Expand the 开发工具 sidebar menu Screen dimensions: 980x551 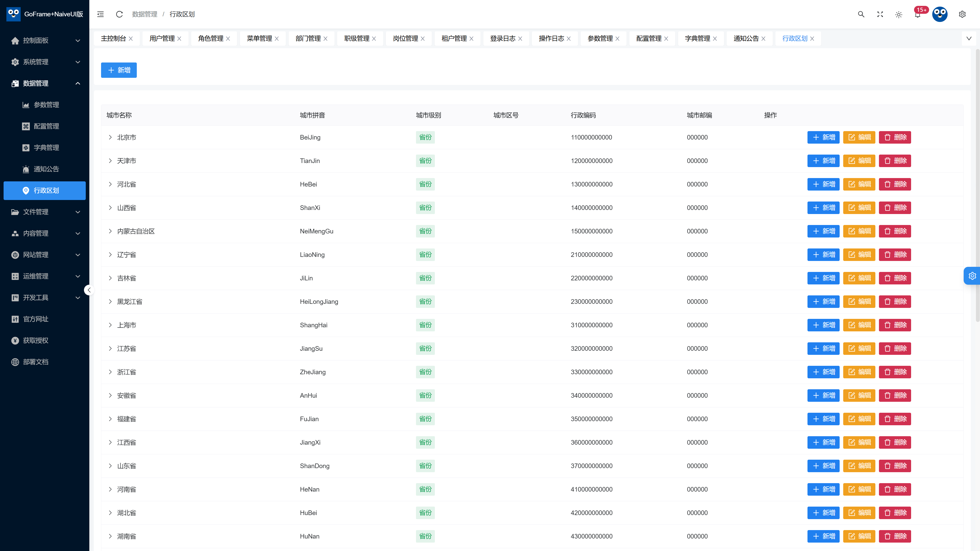(44, 297)
